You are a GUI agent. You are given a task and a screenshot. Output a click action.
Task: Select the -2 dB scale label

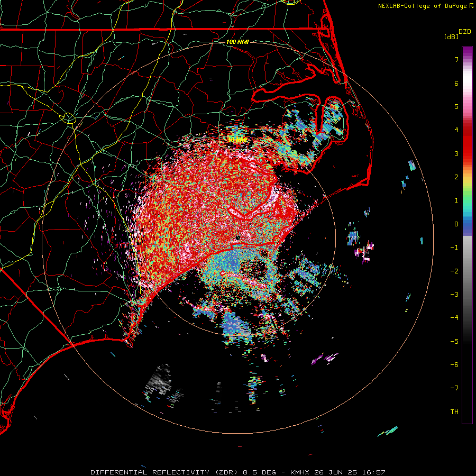(454, 271)
